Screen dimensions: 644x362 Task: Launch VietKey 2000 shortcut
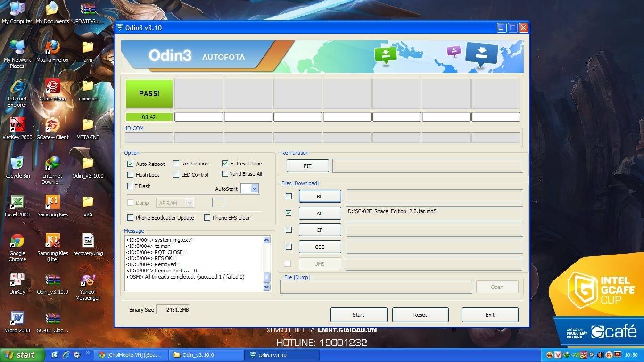[x=17, y=128]
